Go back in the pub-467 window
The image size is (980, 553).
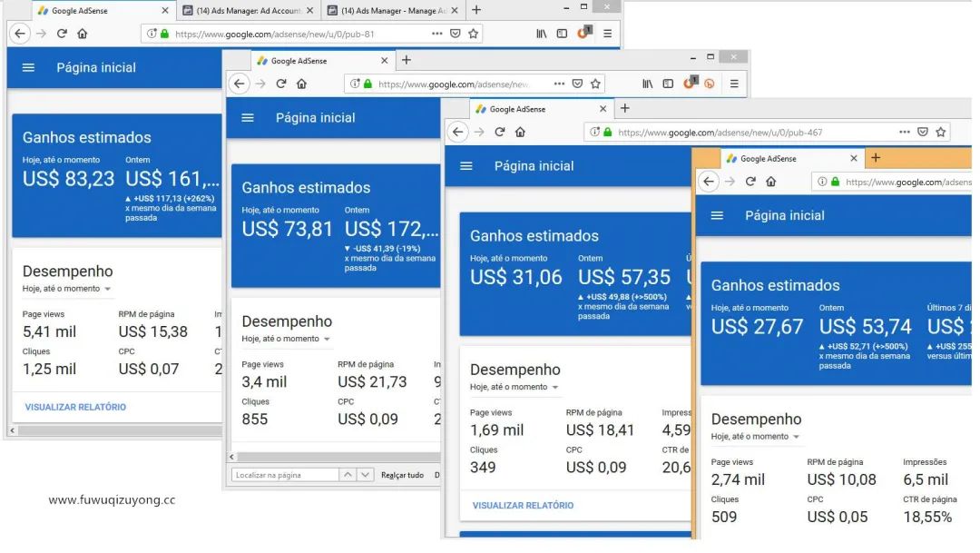458,132
